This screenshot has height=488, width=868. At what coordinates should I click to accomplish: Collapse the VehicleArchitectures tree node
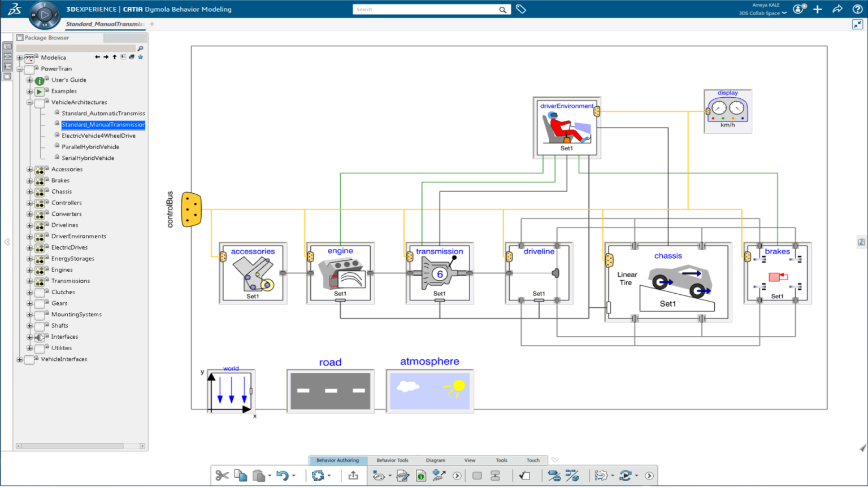point(30,102)
